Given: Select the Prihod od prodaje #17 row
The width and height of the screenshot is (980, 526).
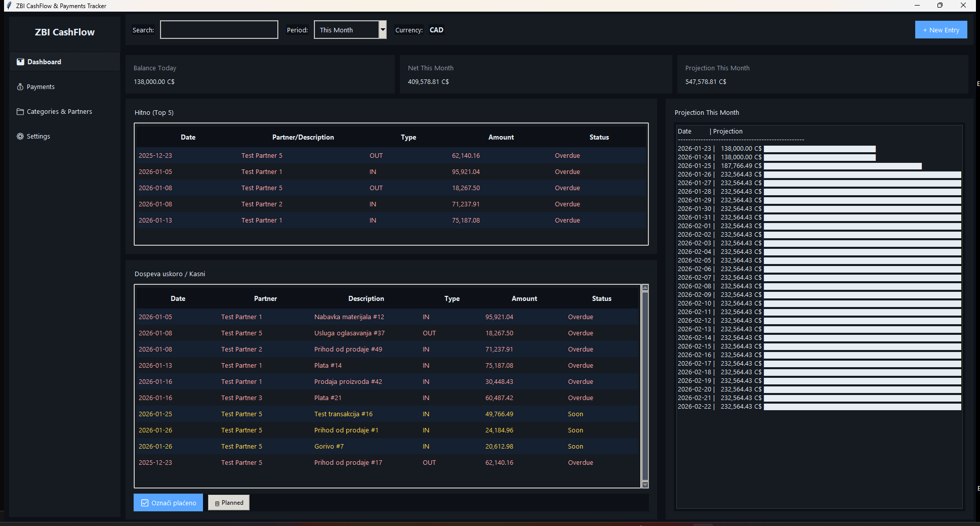Looking at the screenshot, I should (x=388, y=463).
